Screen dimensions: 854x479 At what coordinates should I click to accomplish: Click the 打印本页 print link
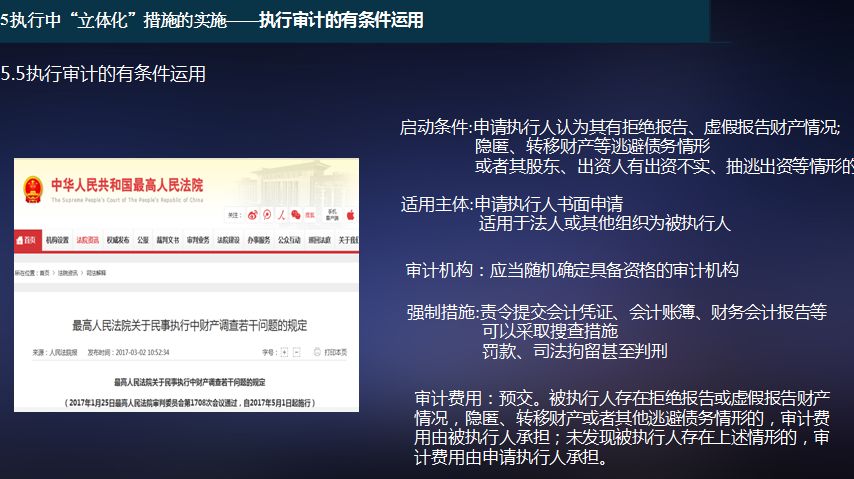coord(336,353)
